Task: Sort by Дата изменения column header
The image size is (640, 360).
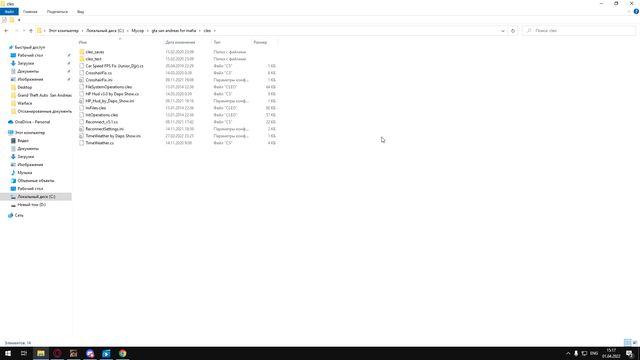Action: click(180, 42)
